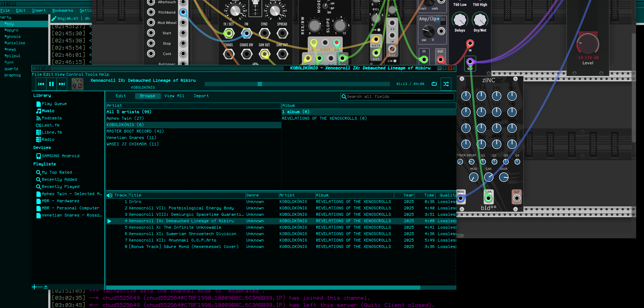Viewport: 644px width, 308px height.
Task: Open the Recently Played playlist
Action: click(60, 187)
